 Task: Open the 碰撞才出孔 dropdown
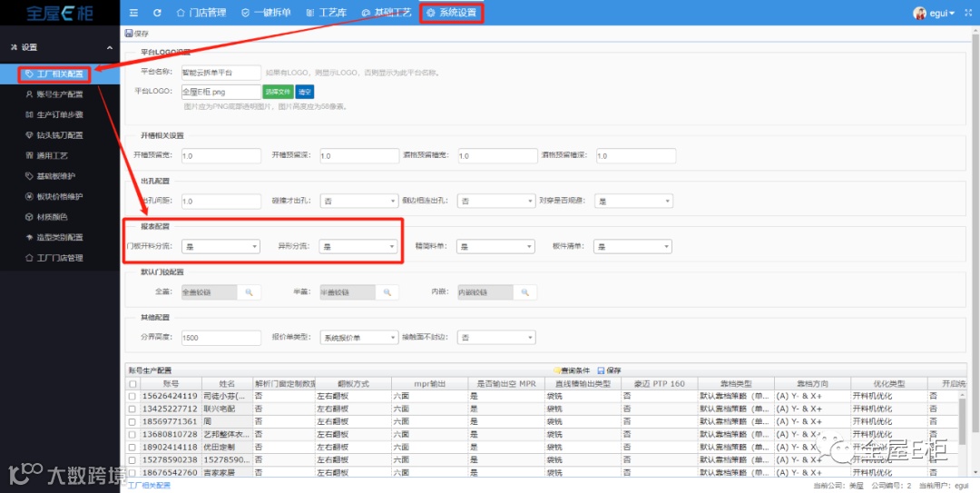pos(358,201)
